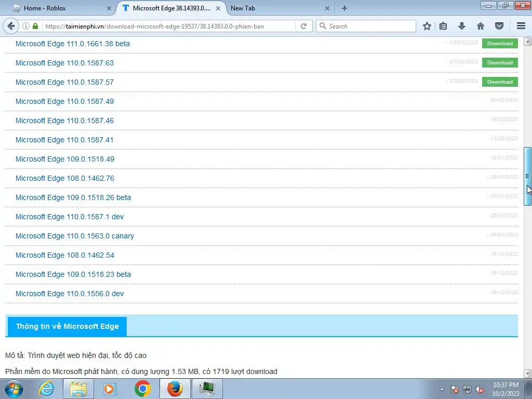Open the Microsoft Edge 110.0.1587.49 link
Screen dimensions: 532x399
pyautogui.click(x=64, y=101)
